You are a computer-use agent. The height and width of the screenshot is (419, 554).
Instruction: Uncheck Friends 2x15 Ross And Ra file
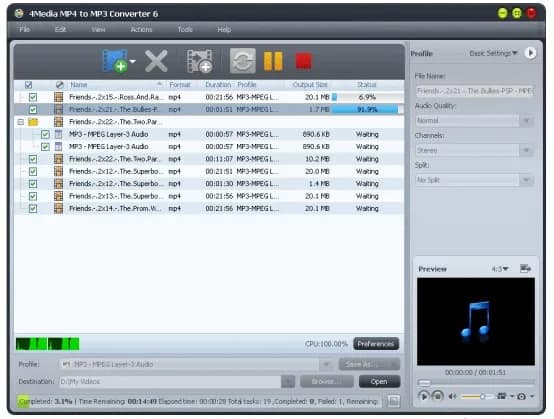click(x=33, y=97)
